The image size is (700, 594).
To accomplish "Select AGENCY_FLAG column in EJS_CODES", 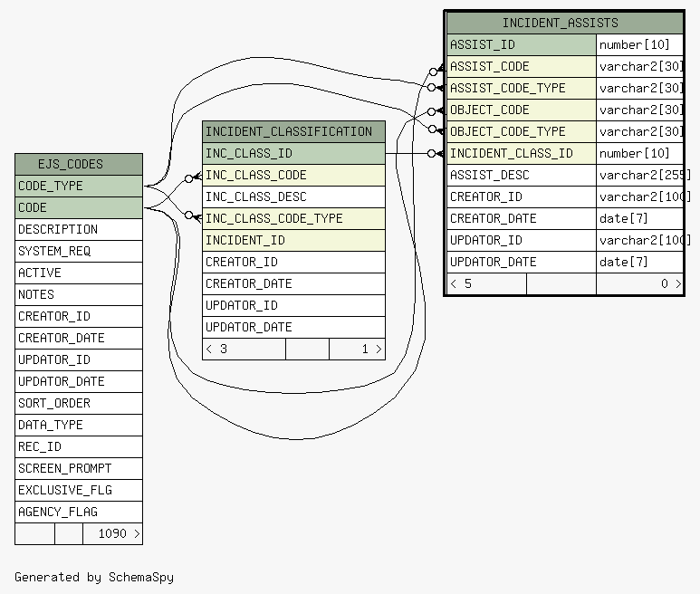I will (x=79, y=512).
